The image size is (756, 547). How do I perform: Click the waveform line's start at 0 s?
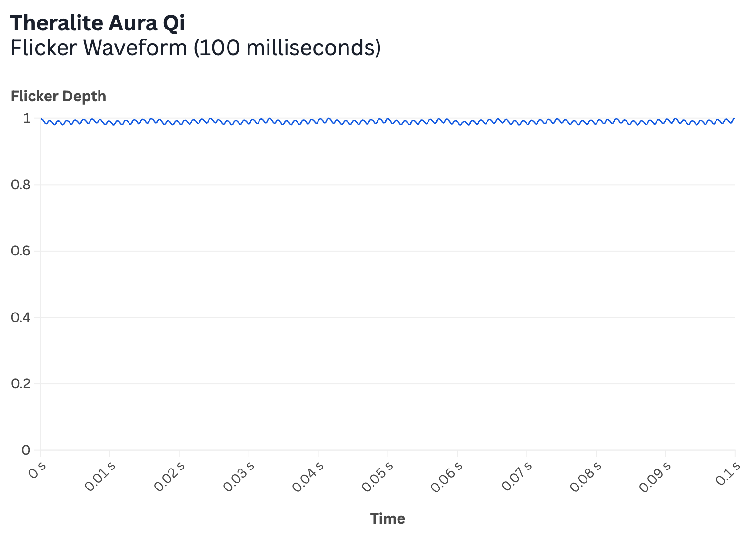pos(42,119)
